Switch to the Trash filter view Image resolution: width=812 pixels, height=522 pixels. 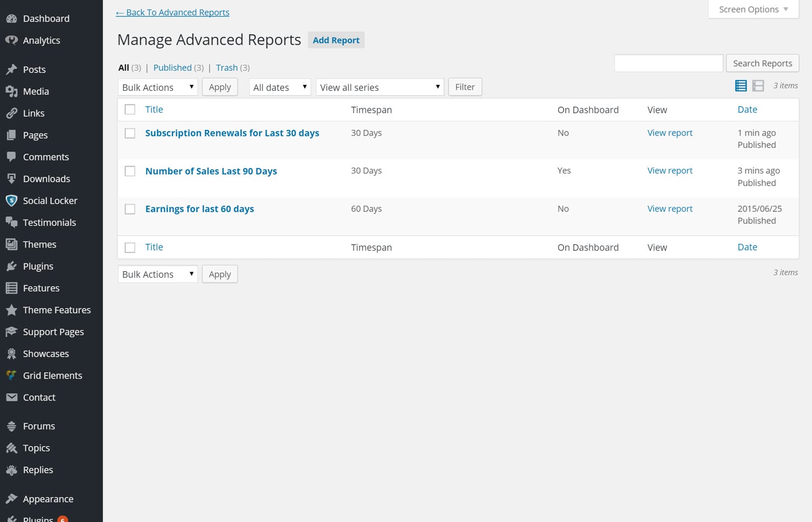(227, 67)
